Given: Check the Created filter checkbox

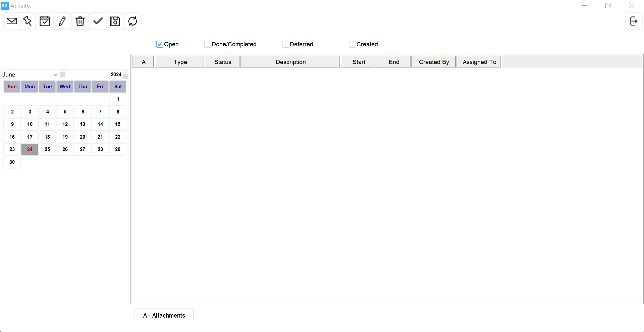Looking at the screenshot, I should click(x=352, y=44).
